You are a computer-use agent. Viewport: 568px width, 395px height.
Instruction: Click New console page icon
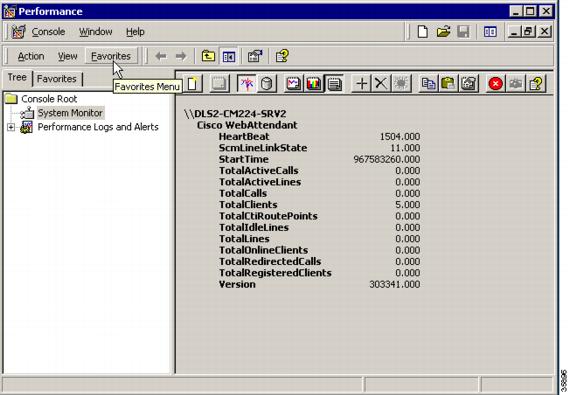click(x=422, y=32)
